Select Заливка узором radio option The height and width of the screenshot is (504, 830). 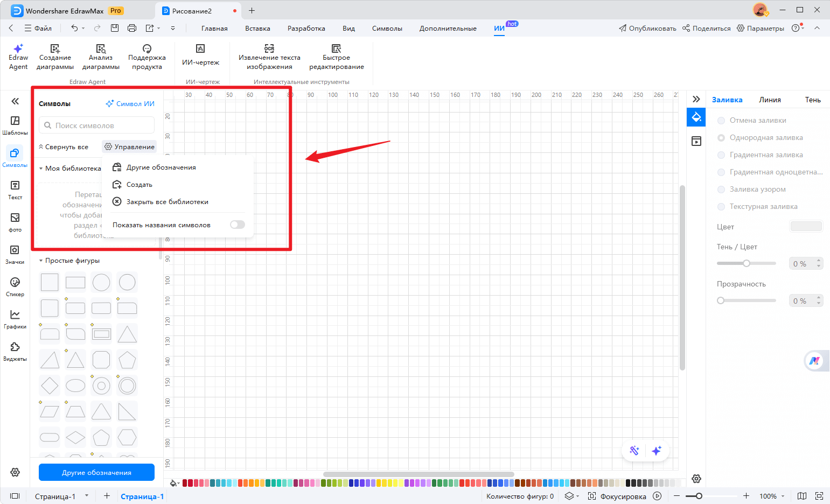[x=721, y=190]
